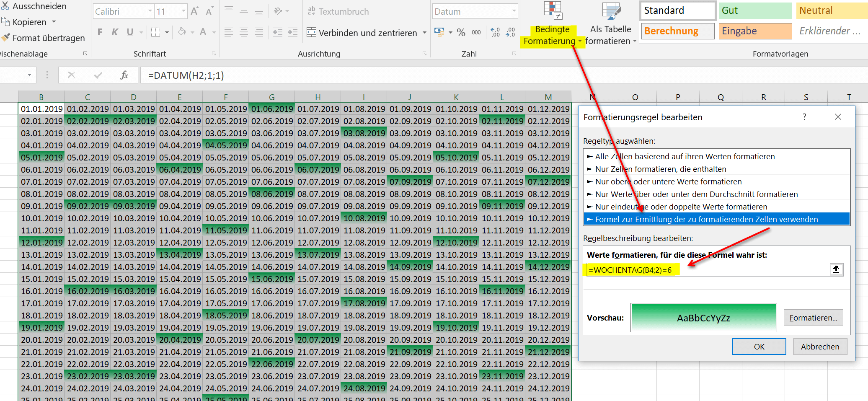Open the Als Tabelle formatieren menu
868x401 pixels.
click(611, 23)
